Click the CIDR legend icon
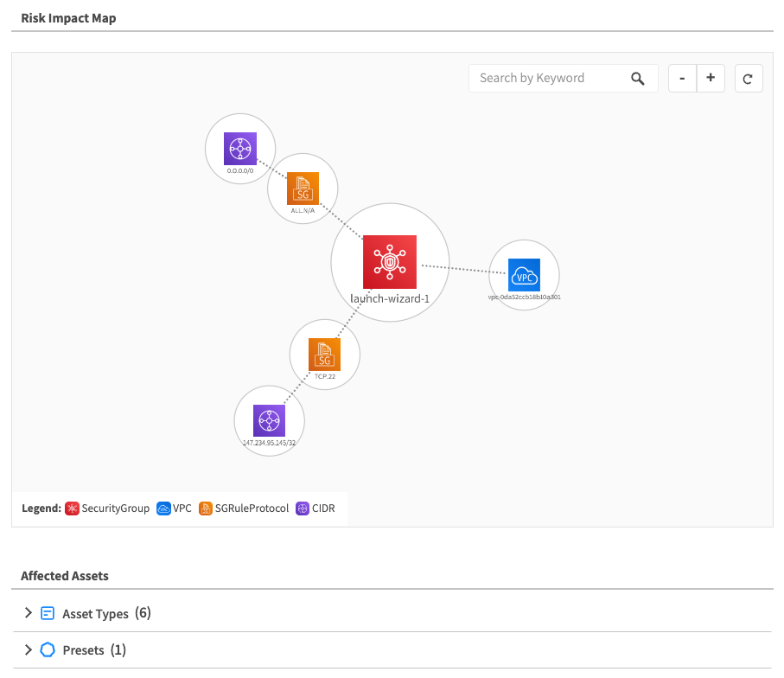The height and width of the screenshot is (678, 784). tap(303, 508)
